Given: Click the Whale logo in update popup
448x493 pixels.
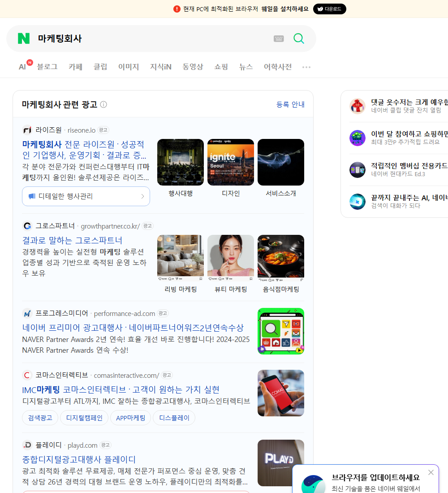Looking at the screenshot, I should pos(314,484).
